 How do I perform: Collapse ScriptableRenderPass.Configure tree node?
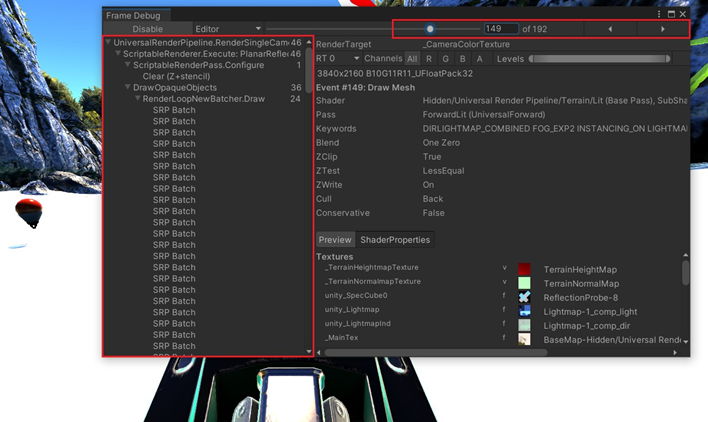coord(128,65)
